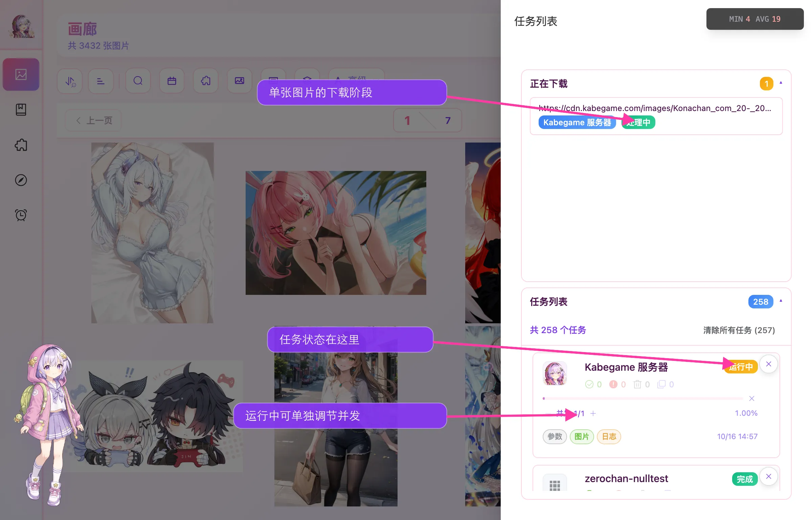
Task: Click the 完成 status badge on zerochan-nulltest
Action: 745,479
